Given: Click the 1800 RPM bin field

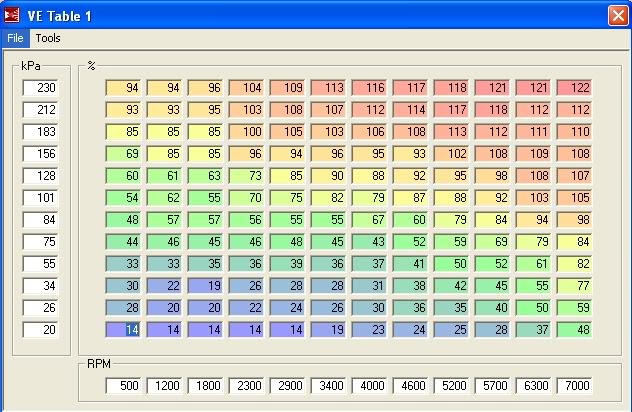Looking at the screenshot, I should pyautogui.click(x=206, y=386).
